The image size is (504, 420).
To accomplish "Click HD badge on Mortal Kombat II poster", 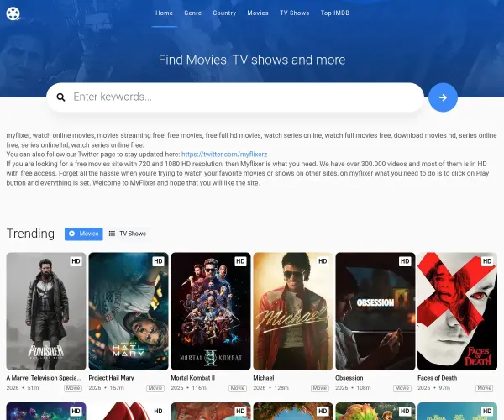I will click(x=240, y=261).
